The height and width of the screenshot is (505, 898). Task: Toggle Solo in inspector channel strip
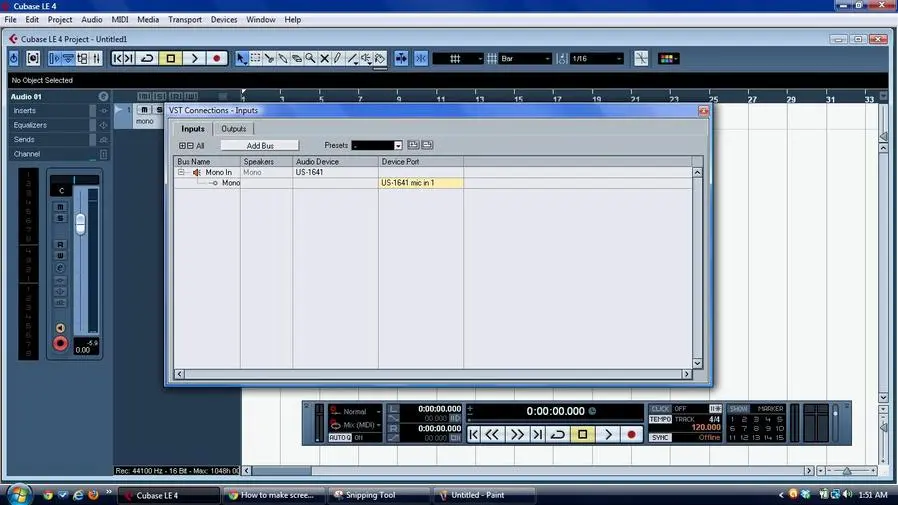click(60, 218)
